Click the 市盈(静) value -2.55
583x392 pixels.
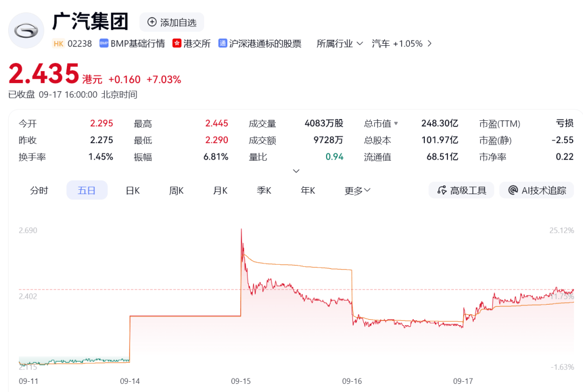562,140
